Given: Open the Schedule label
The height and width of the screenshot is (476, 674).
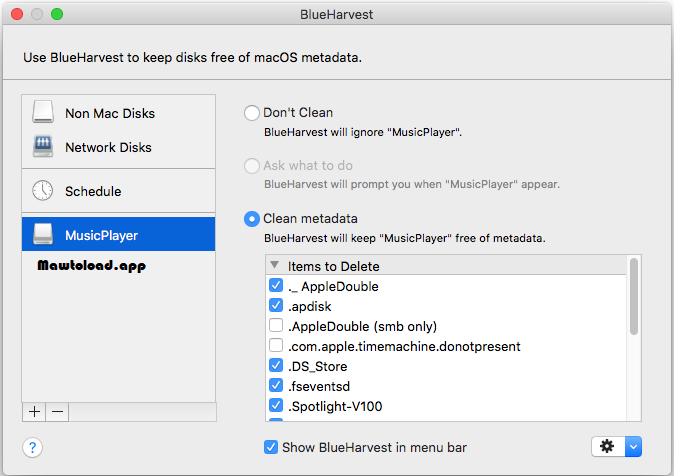Looking at the screenshot, I should point(93,191).
